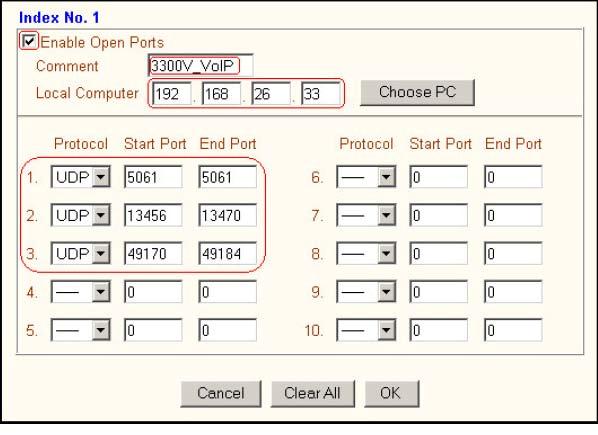This screenshot has width=598, height=435.
Task: Click the Start Port field showing 49170
Action: click(153, 254)
